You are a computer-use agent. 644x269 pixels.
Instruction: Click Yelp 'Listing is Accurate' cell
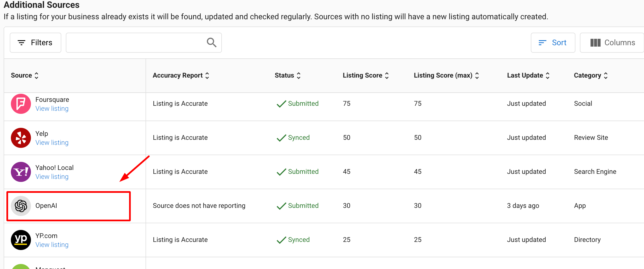pyautogui.click(x=180, y=138)
